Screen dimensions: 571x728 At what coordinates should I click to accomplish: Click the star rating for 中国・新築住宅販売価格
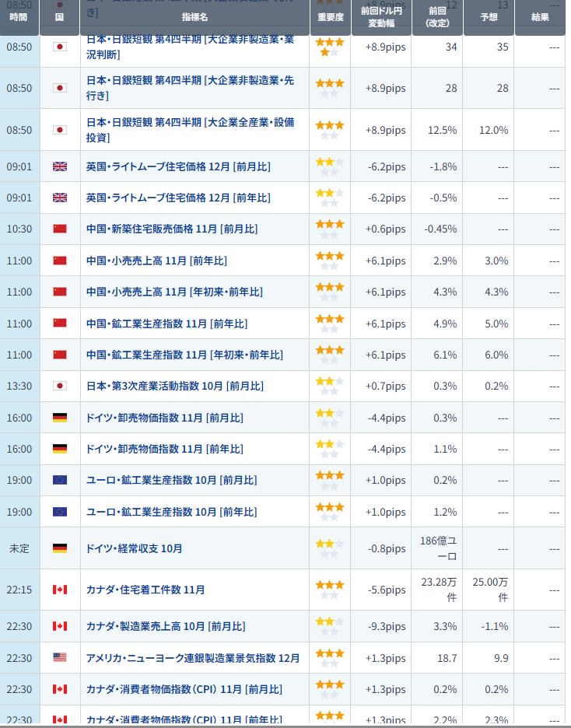pyautogui.click(x=329, y=229)
